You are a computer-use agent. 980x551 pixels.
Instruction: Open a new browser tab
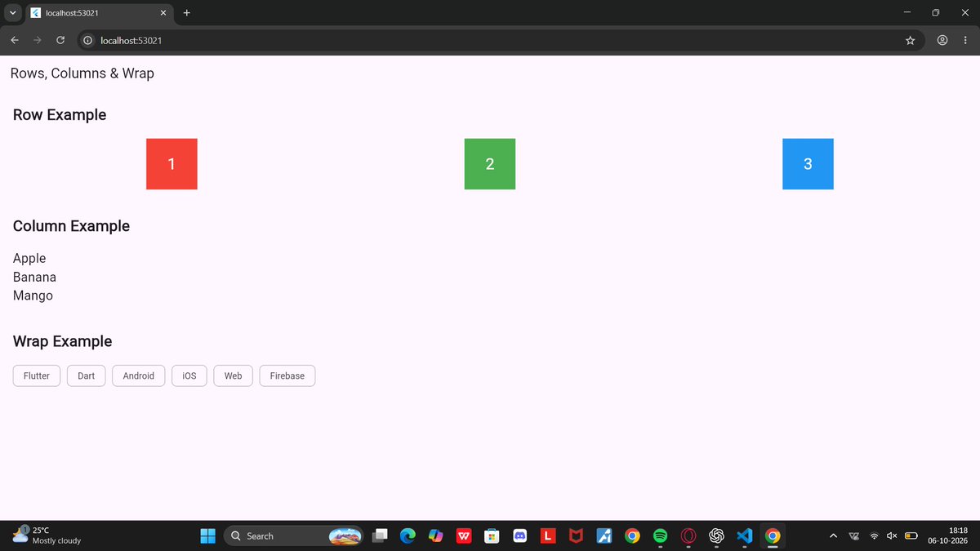(186, 13)
